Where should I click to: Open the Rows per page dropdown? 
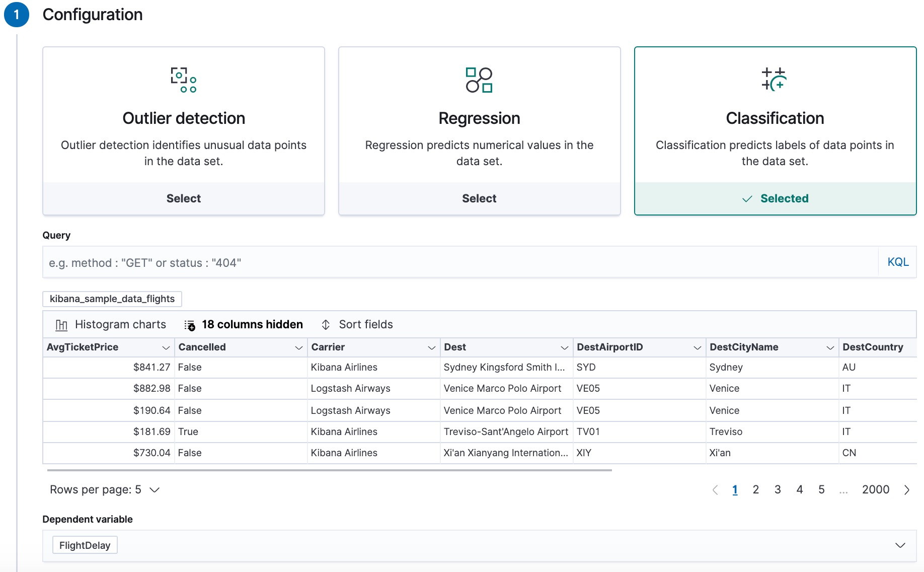(104, 489)
